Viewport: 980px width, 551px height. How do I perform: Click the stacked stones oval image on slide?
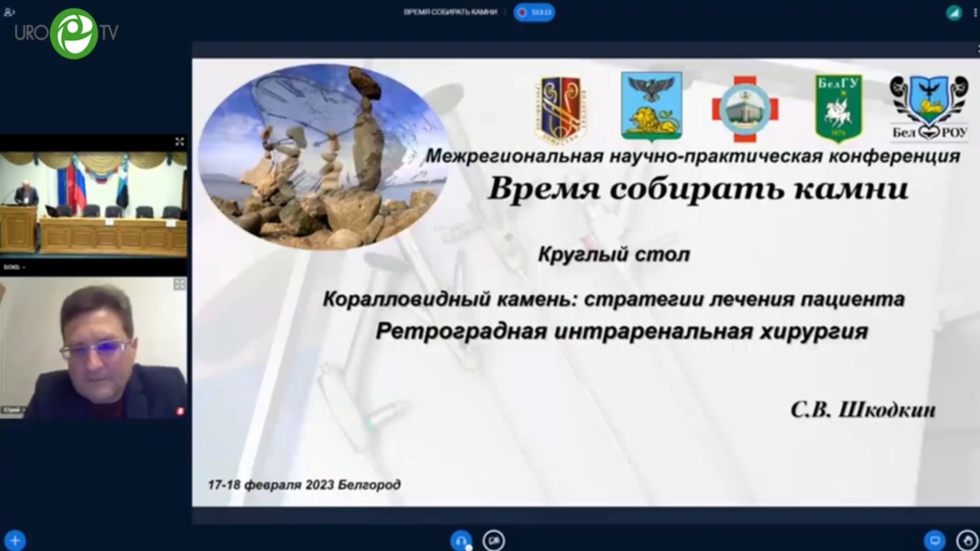(323, 156)
